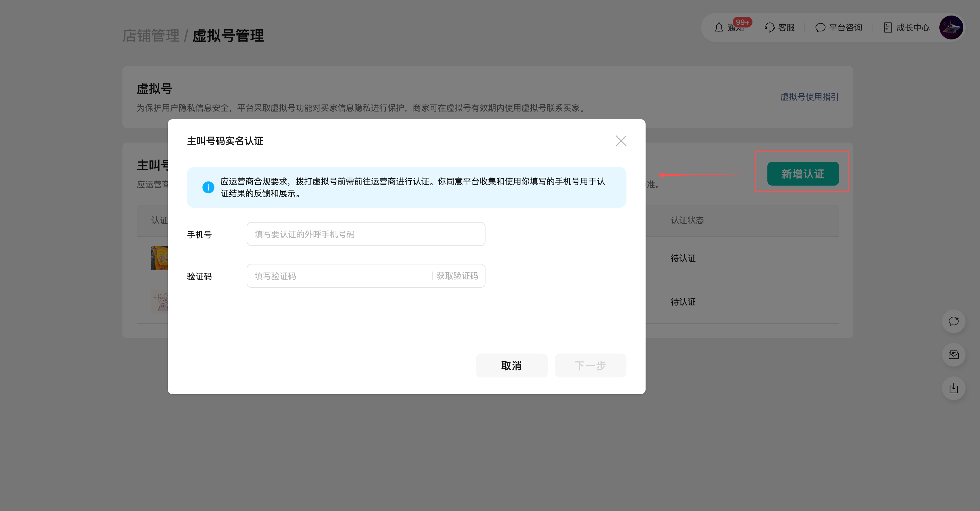Open customer service headset icon
This screenshot has height=511, width=980.
pos(769,27)
